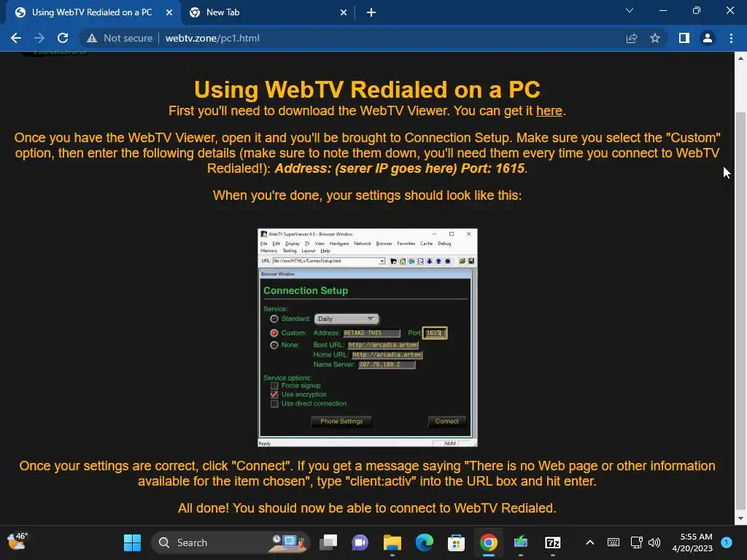Follow the 'here' download link
The height and width of the screenshot is (560, 747).
[x=549, y=111]
